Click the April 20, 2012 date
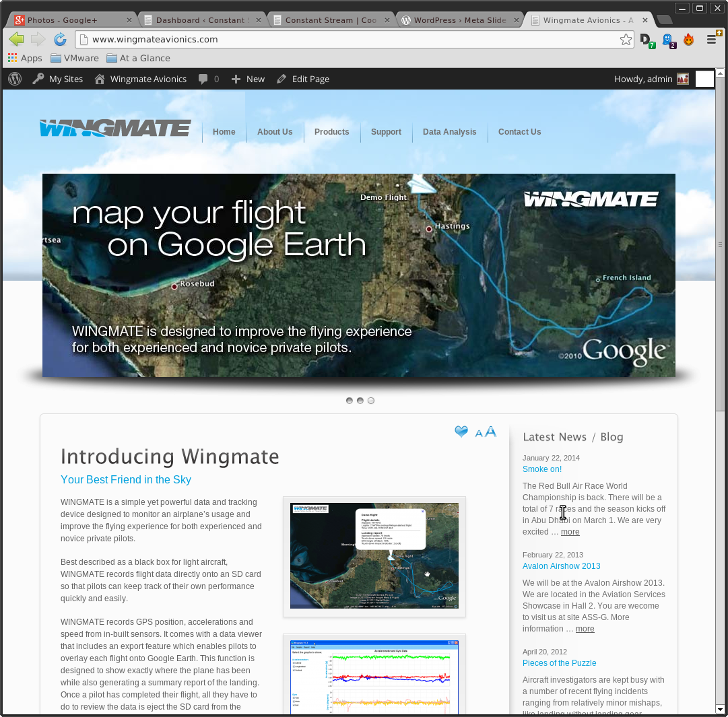 tap(545, 652)
